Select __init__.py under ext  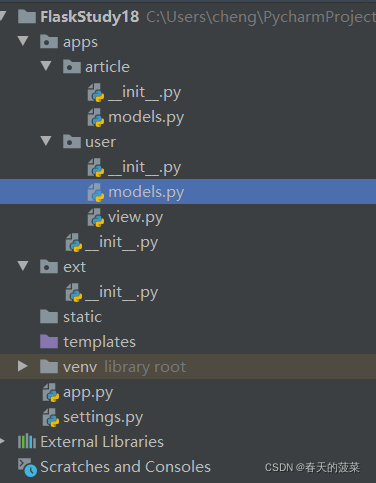point(122,293)
